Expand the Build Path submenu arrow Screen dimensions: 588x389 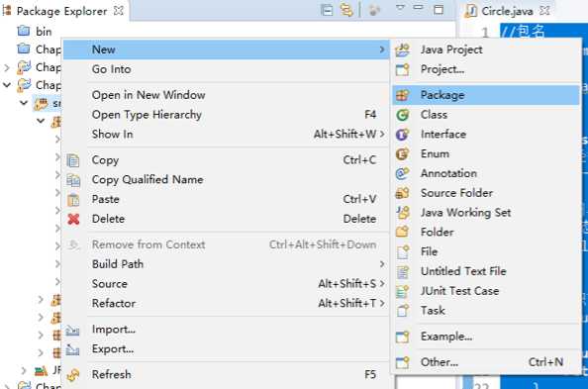382,264
